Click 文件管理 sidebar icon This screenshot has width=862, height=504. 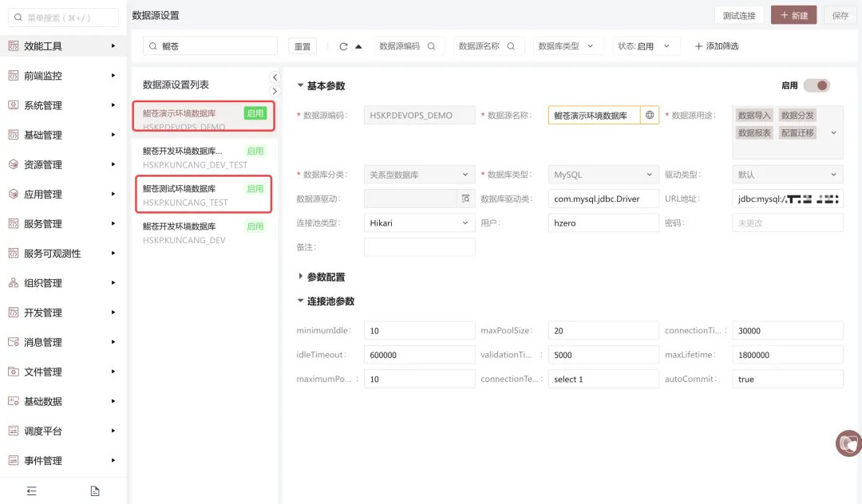tap(14, 372)
